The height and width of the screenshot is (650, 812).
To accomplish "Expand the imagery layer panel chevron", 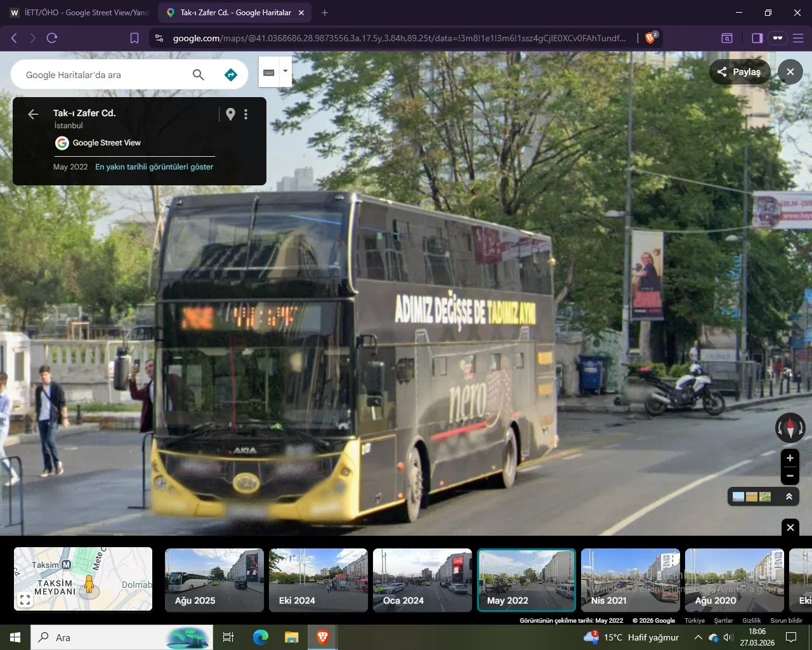I will pyautogui.click(x=789, y=496).
